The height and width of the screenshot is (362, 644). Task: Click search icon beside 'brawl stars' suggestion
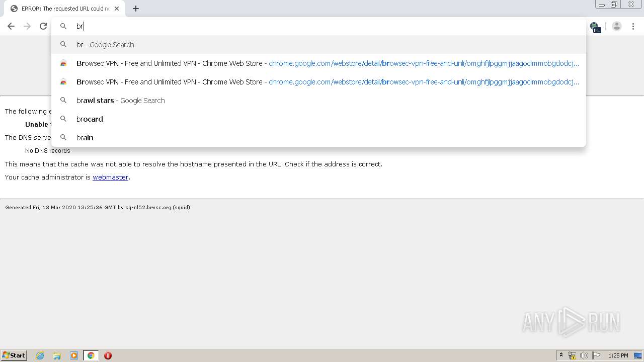63,101
